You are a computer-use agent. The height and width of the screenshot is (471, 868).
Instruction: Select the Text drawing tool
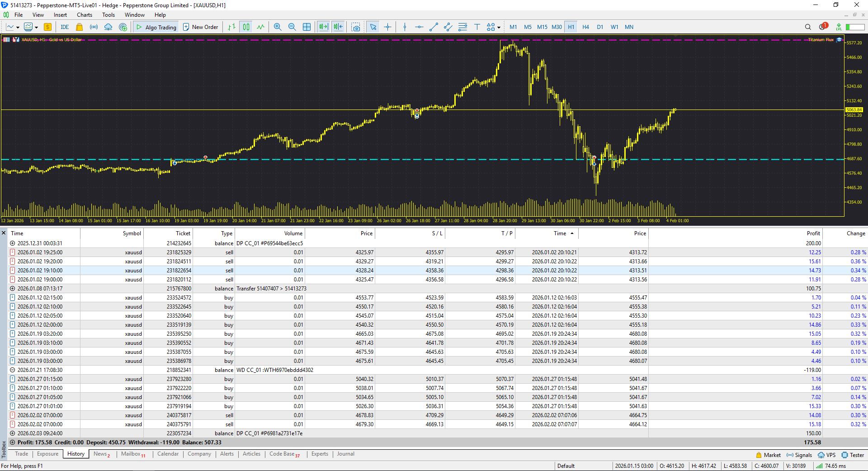pos(476,27)
